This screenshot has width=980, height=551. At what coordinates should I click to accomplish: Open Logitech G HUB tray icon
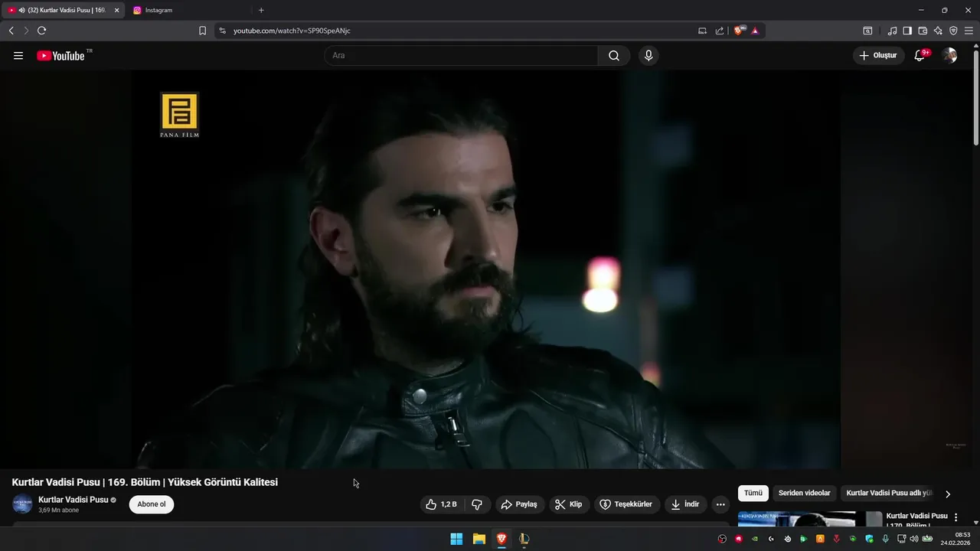coord(772,539)
